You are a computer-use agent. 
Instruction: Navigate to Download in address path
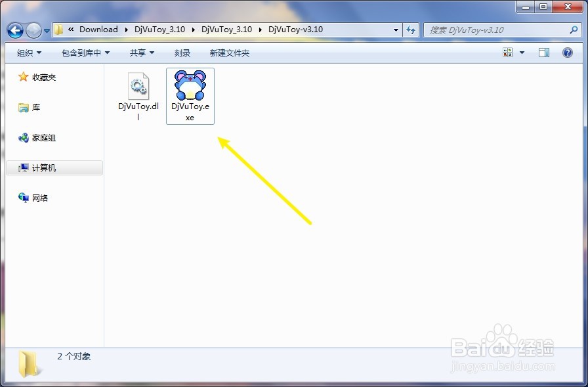coord(98,30)
